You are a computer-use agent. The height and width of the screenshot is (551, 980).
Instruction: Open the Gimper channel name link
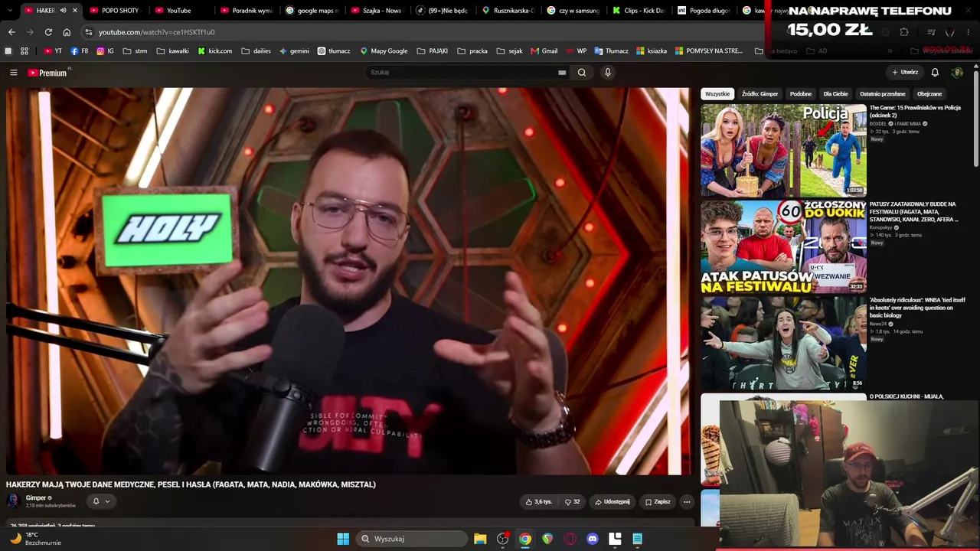click(36, 498)
